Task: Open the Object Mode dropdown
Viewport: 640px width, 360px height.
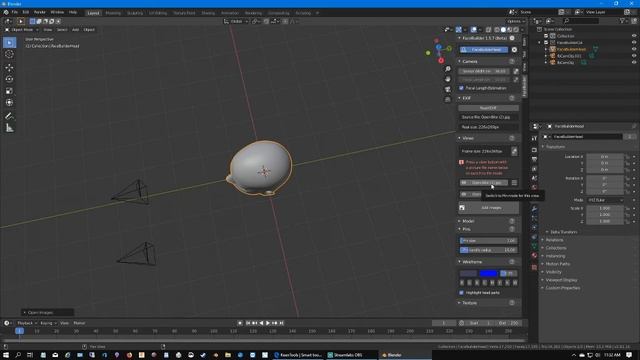Action: [22, 30]
